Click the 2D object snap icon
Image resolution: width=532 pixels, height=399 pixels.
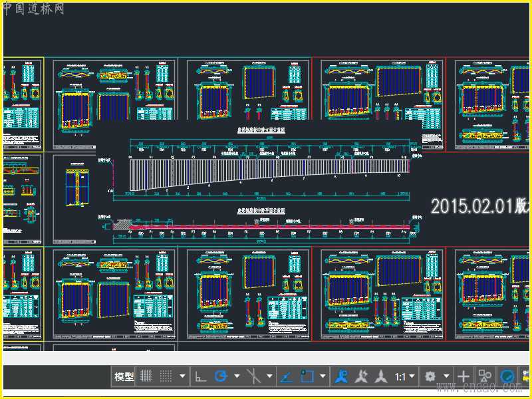pos(307,376)
